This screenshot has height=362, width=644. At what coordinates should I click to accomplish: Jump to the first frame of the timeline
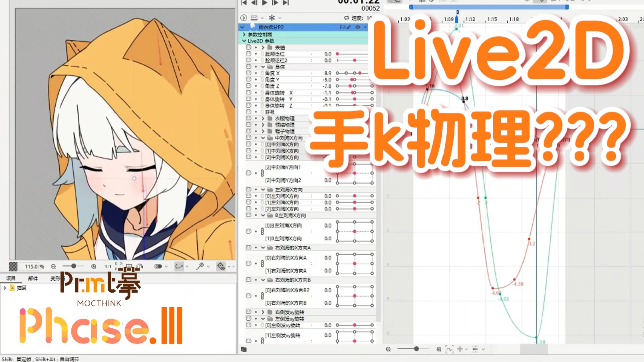244,3
